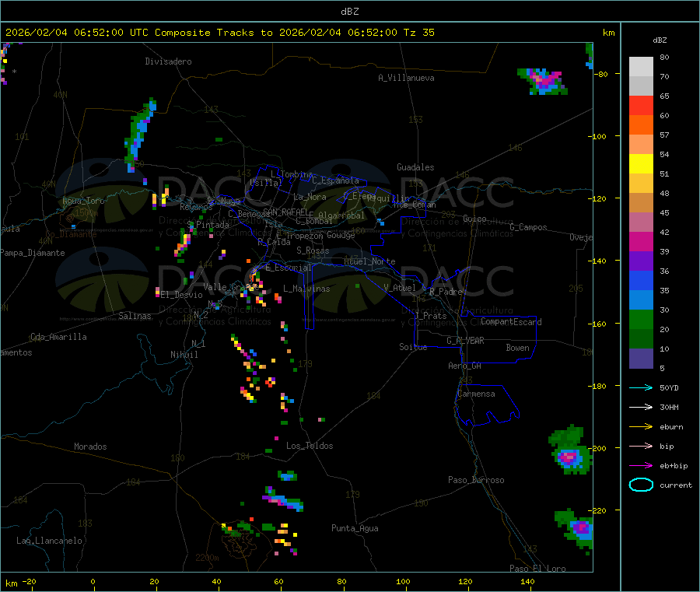Viewport: 700px width, 592px height.
Task: Click the -140 tick on vertical km axis
Action: (x=600, y=261)
